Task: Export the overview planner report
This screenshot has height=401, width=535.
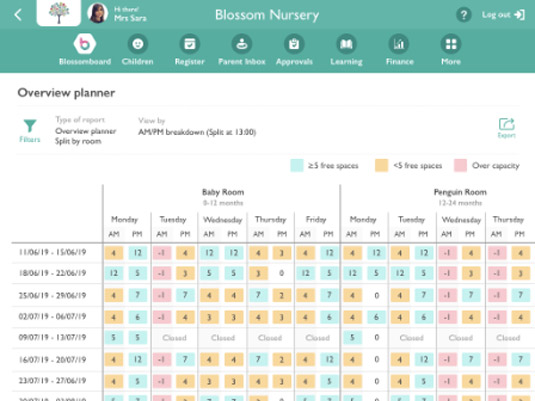Action: [x=506, y=128]
